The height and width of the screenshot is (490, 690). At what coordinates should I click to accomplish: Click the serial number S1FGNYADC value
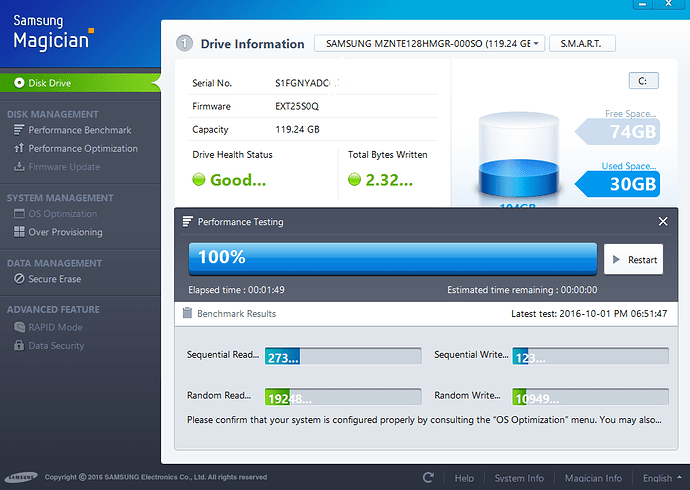pyautogui.click(x=302, y=83)
